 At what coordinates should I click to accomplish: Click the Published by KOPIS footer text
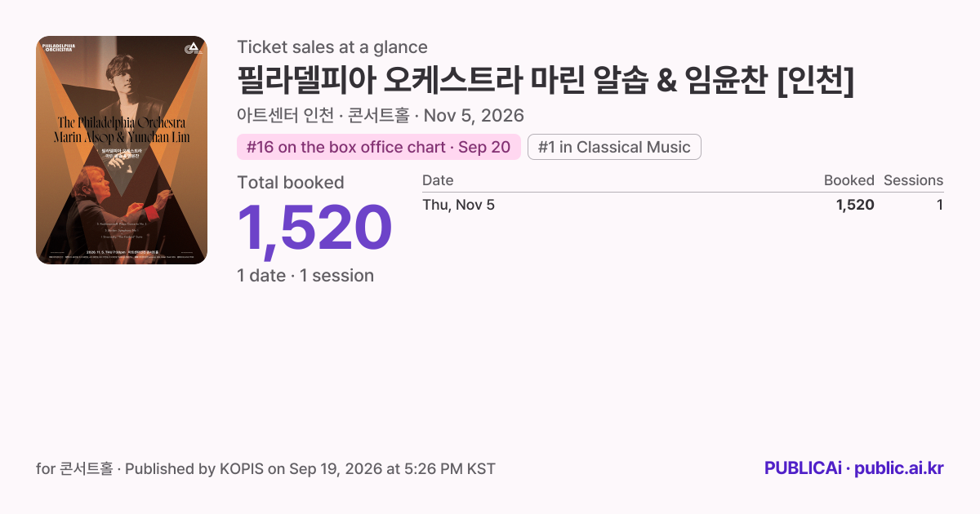[310, 469]
